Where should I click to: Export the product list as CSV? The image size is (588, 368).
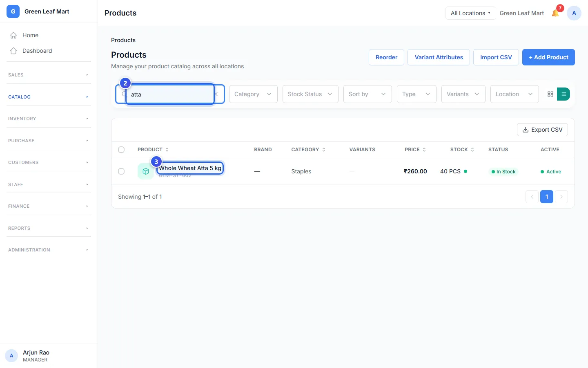[x=542, y=130]
